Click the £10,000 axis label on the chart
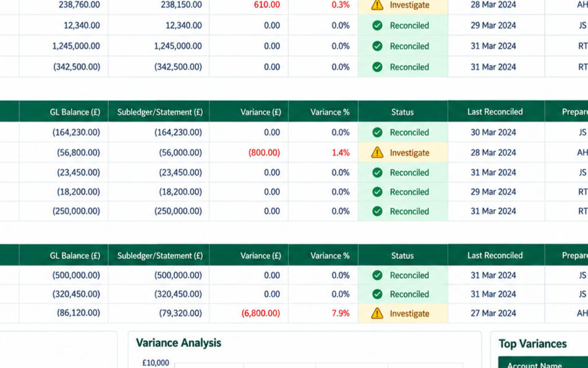 click(156, 363)
